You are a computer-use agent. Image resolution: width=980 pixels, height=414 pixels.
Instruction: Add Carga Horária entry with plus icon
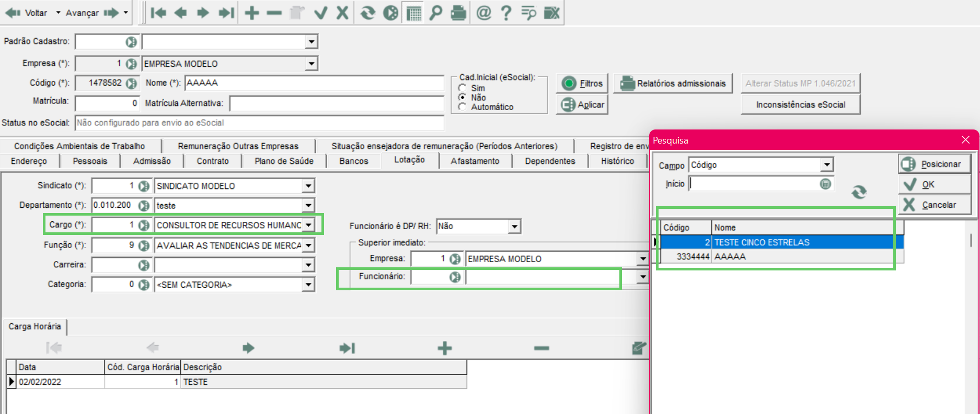(445, 348)
